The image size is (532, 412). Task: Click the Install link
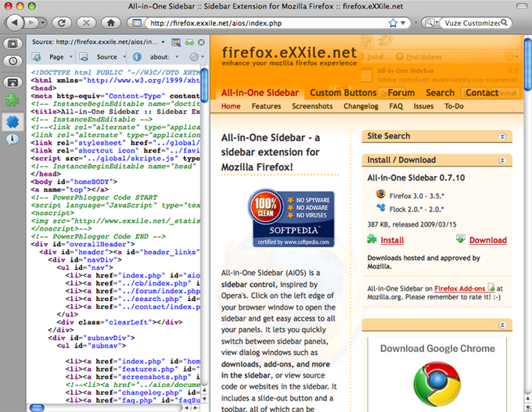(x=392, y=240)
